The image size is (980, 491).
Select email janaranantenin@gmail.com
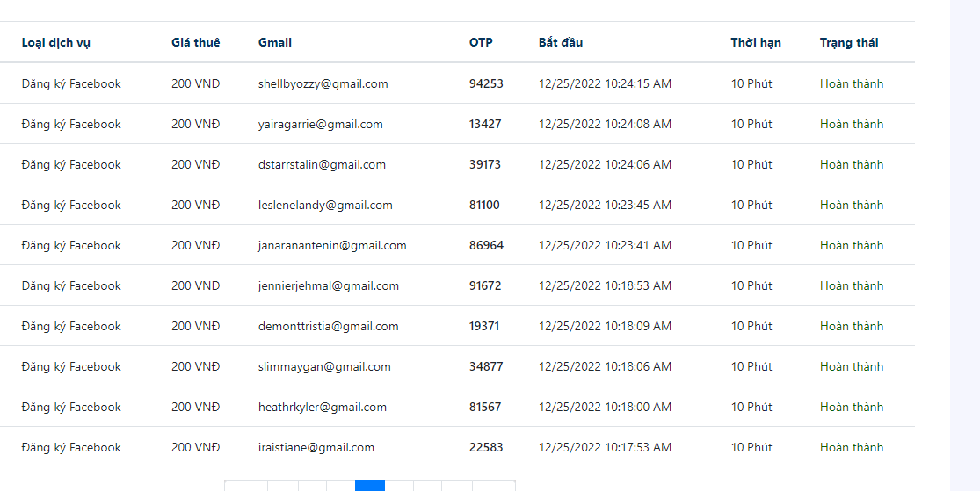pos(332,246)
